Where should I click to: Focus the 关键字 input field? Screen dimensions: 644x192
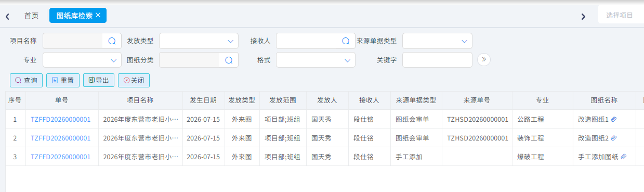point(437,60)
